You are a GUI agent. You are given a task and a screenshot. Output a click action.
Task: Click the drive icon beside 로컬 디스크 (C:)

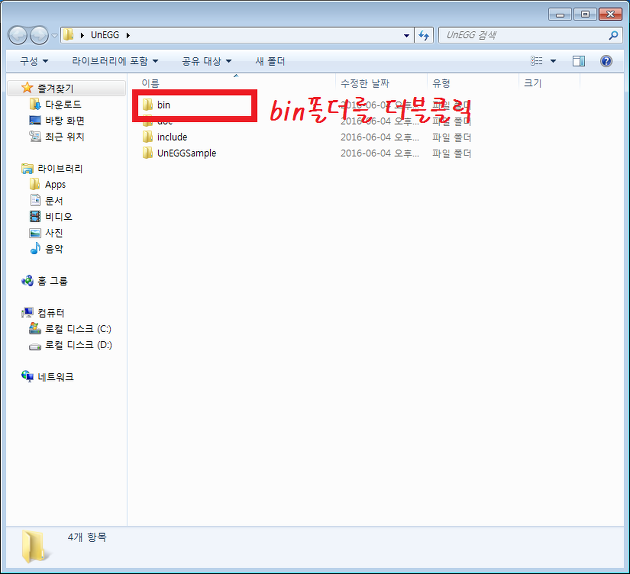click(35, 329)
